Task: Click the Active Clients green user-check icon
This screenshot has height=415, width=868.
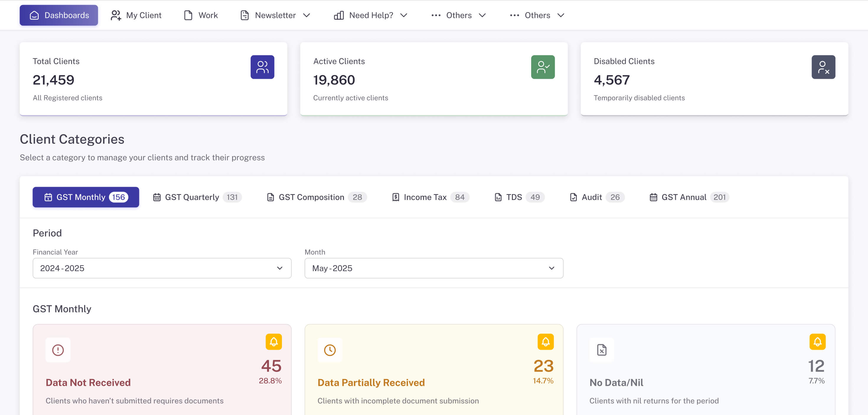Action: click(x=543, y=67)
